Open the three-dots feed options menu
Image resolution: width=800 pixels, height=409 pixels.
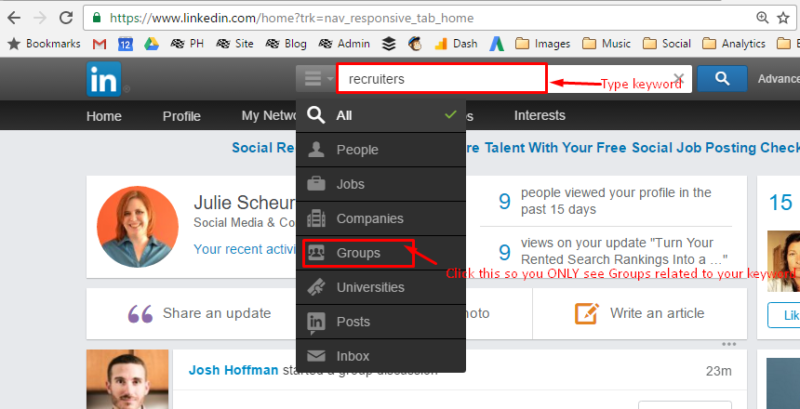tap(729, 344)
